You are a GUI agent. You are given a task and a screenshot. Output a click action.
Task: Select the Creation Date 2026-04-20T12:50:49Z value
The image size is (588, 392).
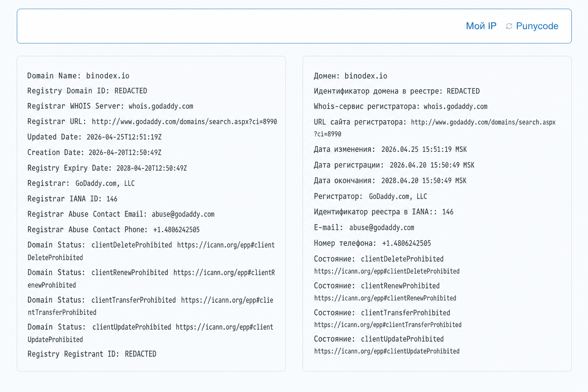point(125,153)
